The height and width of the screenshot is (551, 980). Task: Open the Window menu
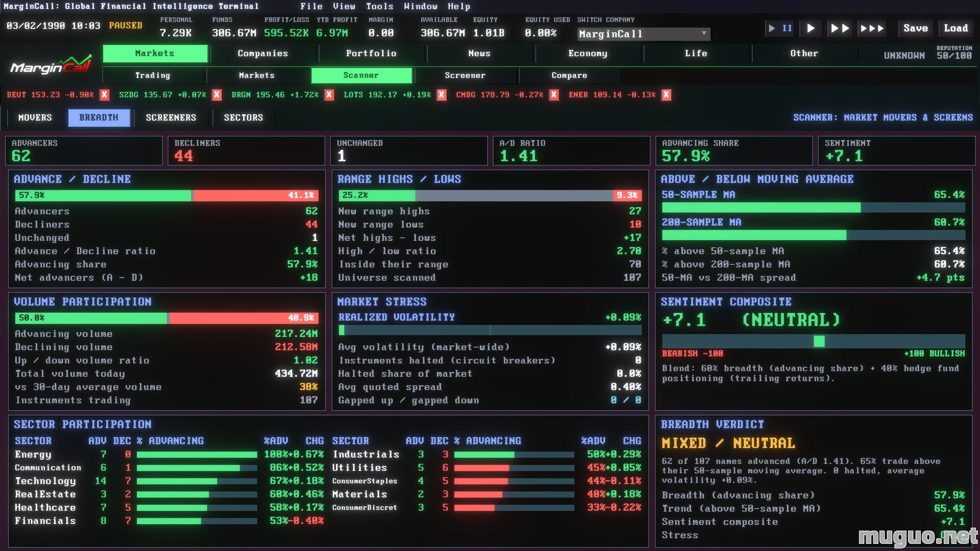point(421,6)
